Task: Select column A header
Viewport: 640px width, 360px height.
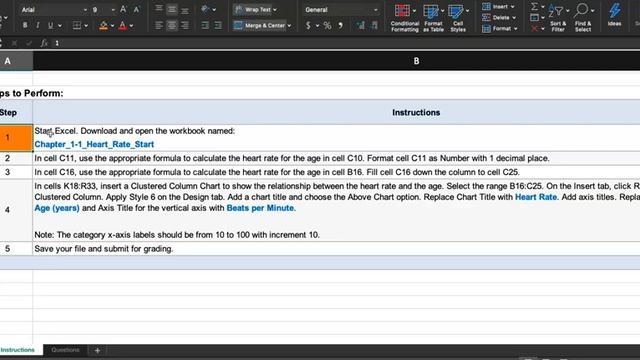Action: tap(16, 61)
